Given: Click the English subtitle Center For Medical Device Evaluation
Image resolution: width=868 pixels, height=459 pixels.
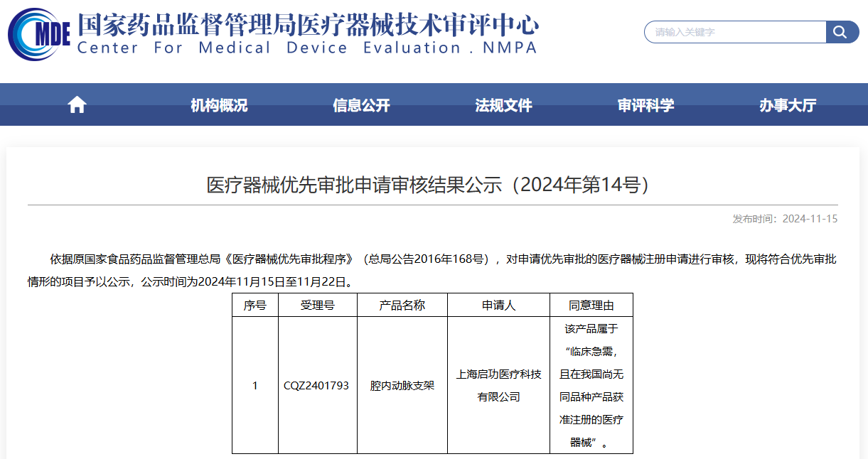Looking at the screenshot, I should tap(307, 48).
